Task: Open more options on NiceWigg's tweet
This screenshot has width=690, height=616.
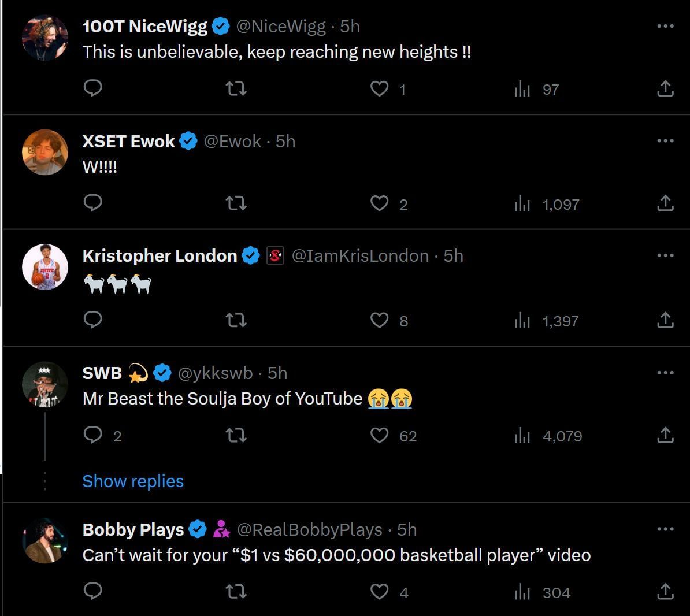Action: point(665,26)
